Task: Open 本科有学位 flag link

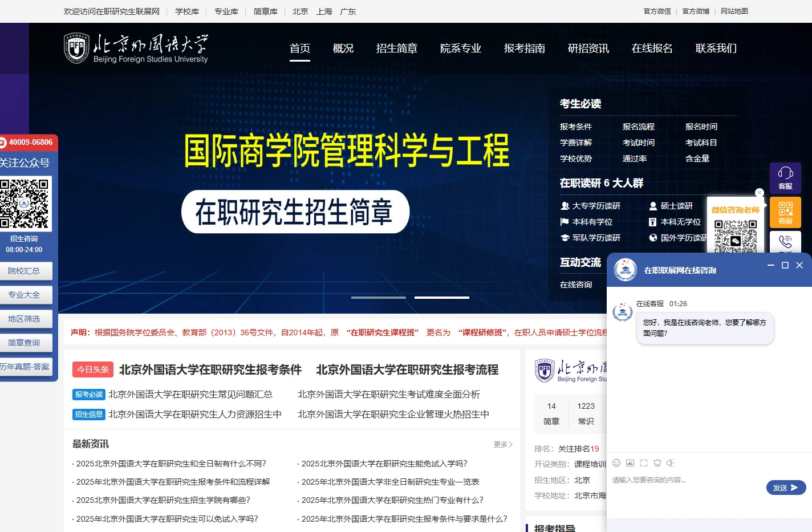Action: pyautogui.click(x=587, y=222)
